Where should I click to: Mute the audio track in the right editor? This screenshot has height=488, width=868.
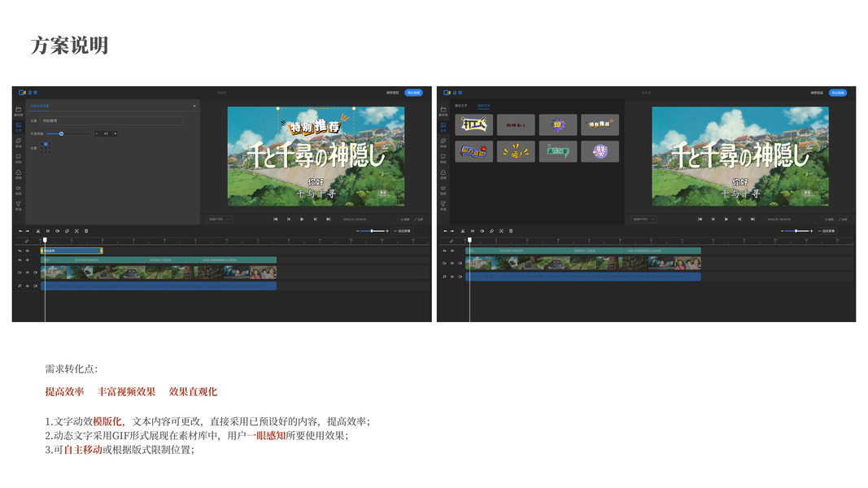click(x=460, y=277)
